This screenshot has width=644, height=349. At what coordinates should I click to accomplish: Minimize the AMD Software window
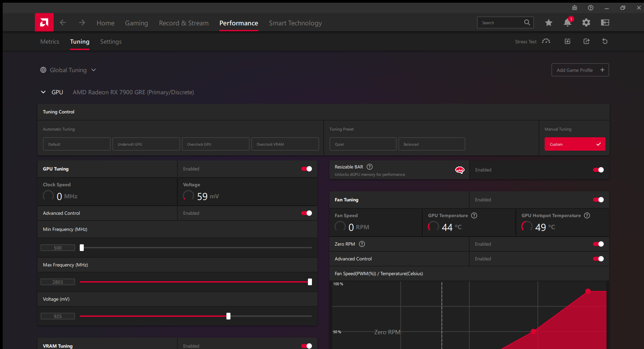[607, 8]
